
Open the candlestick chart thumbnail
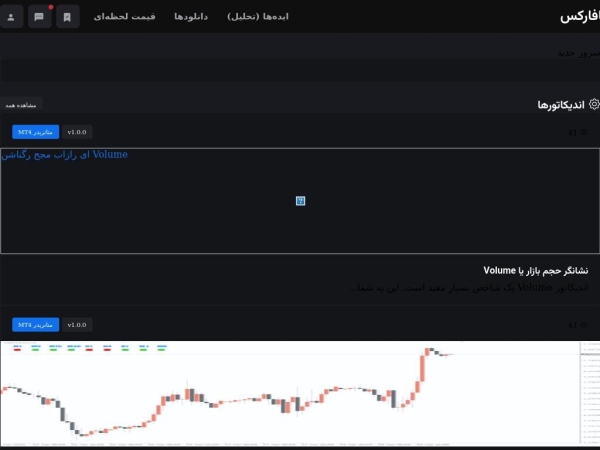(x=300, y=393)
